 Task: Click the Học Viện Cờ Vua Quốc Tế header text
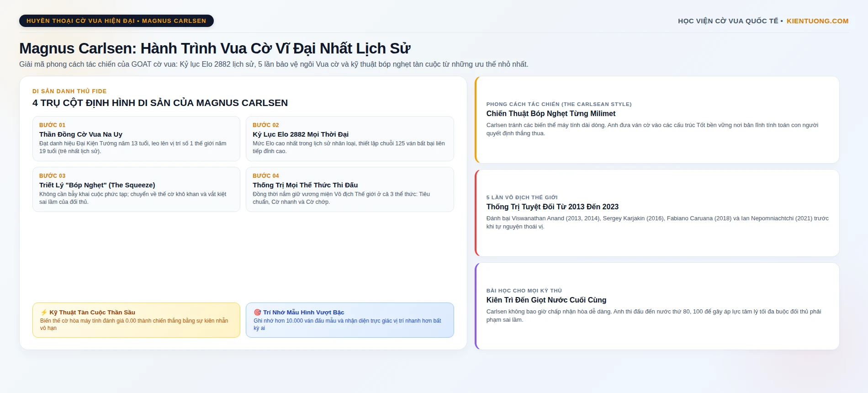pos(728,21)
